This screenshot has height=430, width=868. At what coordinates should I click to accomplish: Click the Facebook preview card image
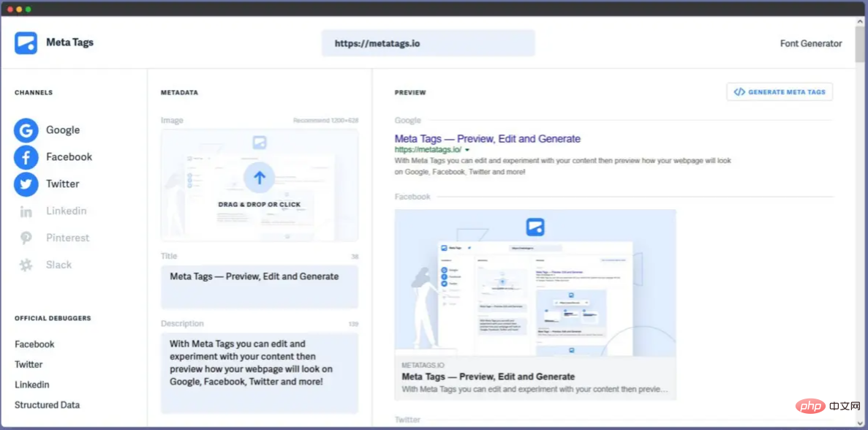coord(535,283)
